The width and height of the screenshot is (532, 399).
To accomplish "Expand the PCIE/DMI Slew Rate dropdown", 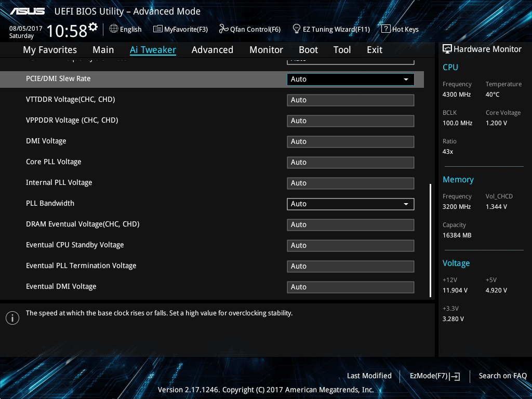I will coord(351,79).
